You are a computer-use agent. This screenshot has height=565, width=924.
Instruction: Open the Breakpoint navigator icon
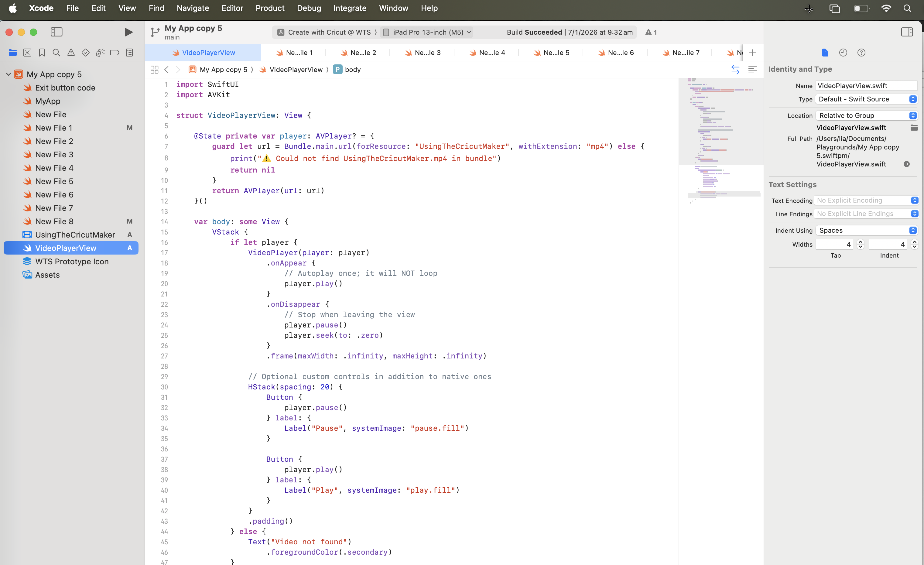[x=115, y=53]
